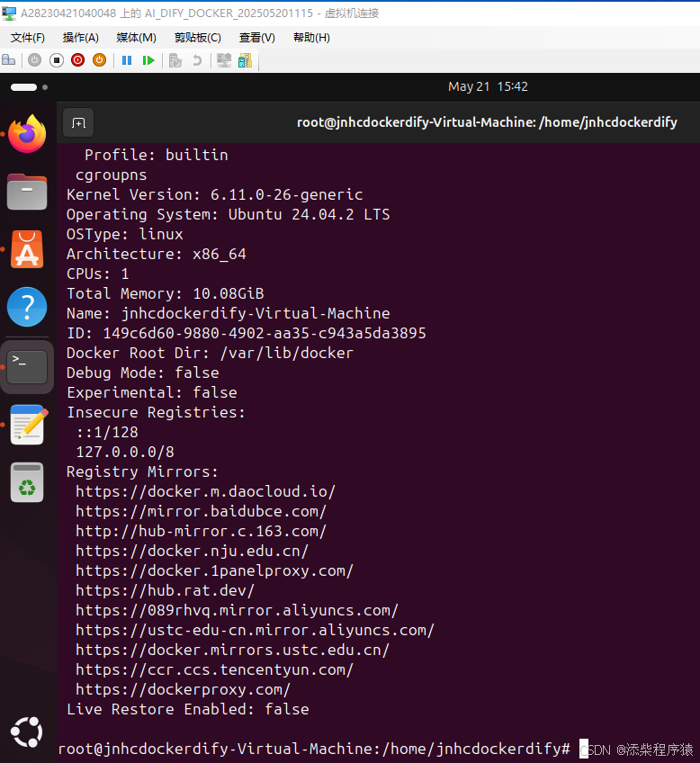This screenshot has height=763, width=700.
Task: Click the ::1/128 registry line
Action: (106, 432)
